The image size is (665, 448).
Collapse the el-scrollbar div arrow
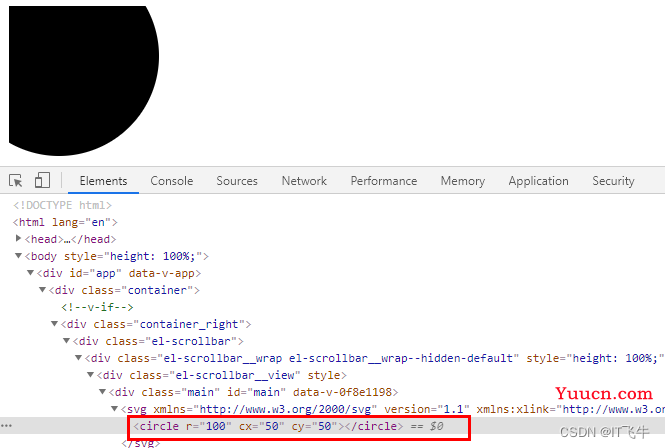click(x=67, y=341)
